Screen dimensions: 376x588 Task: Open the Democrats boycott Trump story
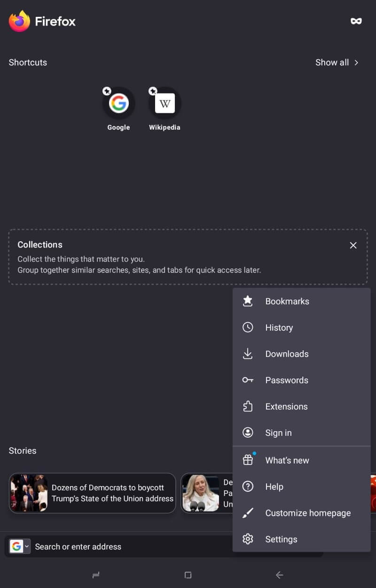click(x=92, y=493)
